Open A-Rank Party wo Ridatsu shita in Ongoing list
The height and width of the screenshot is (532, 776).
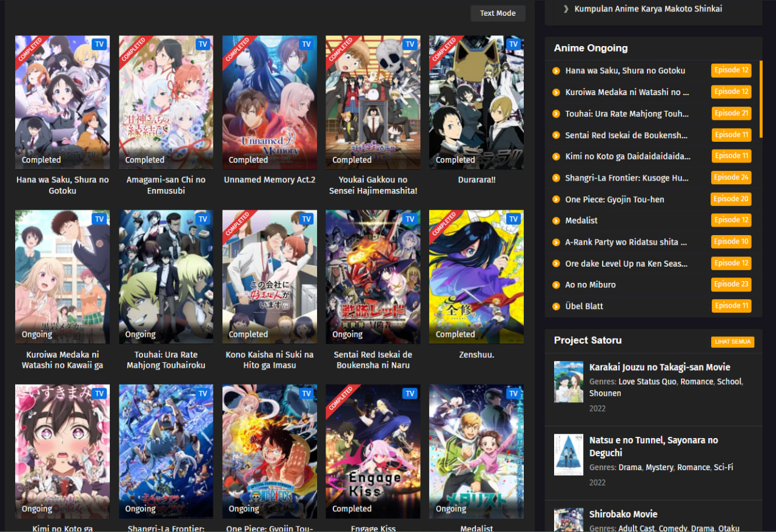pyautogui.click(x=626, y=242)
